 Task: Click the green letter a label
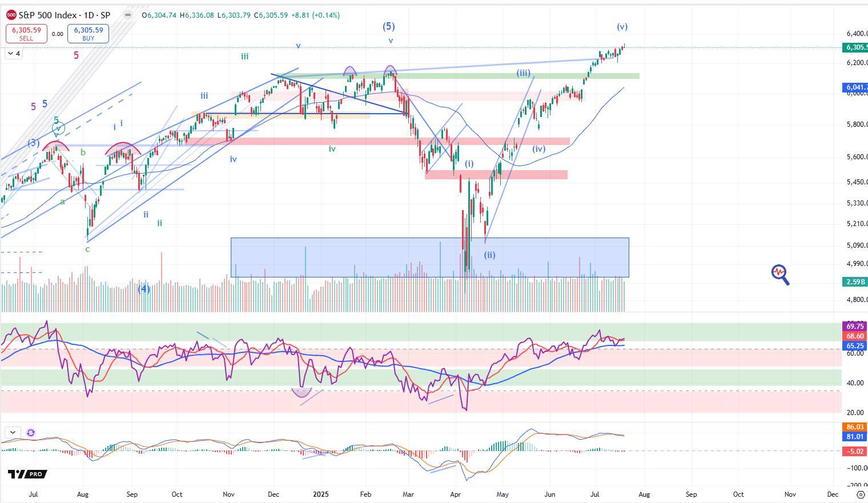point(63,202)
